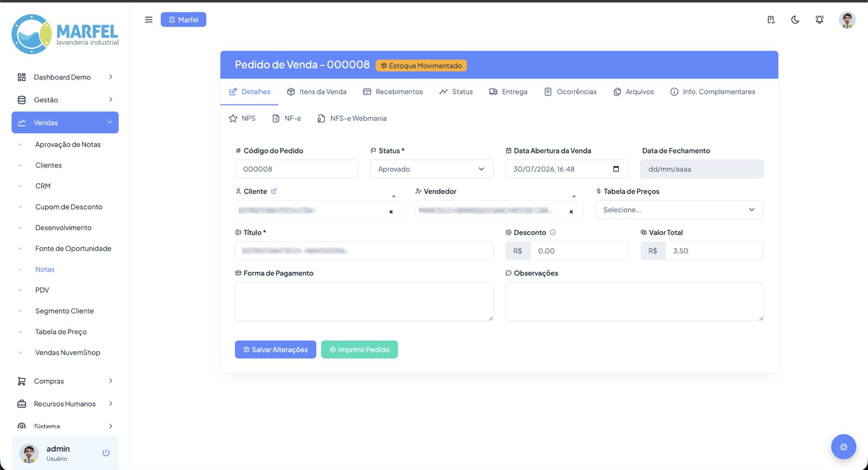Expand the Compras sidebar menu

tap(65, 381)
